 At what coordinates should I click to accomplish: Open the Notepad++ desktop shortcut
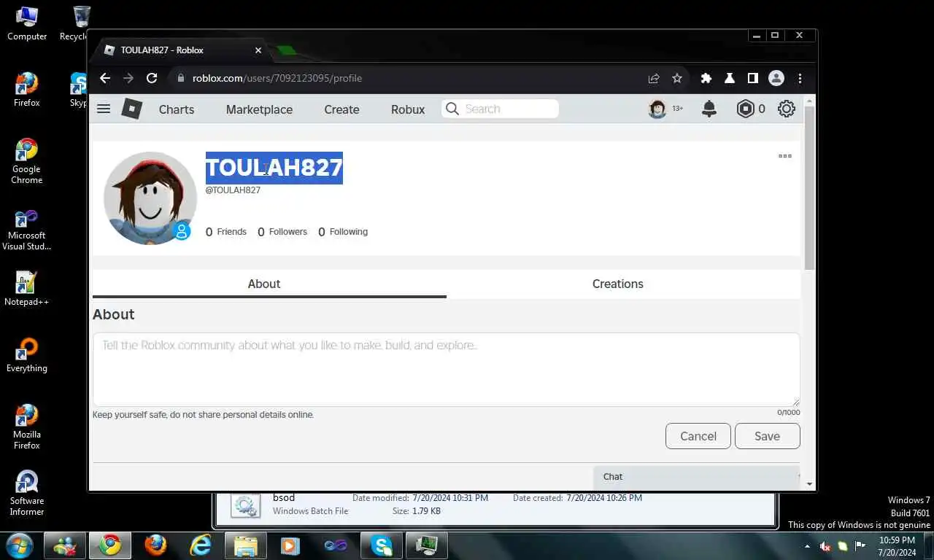[27, 289]
